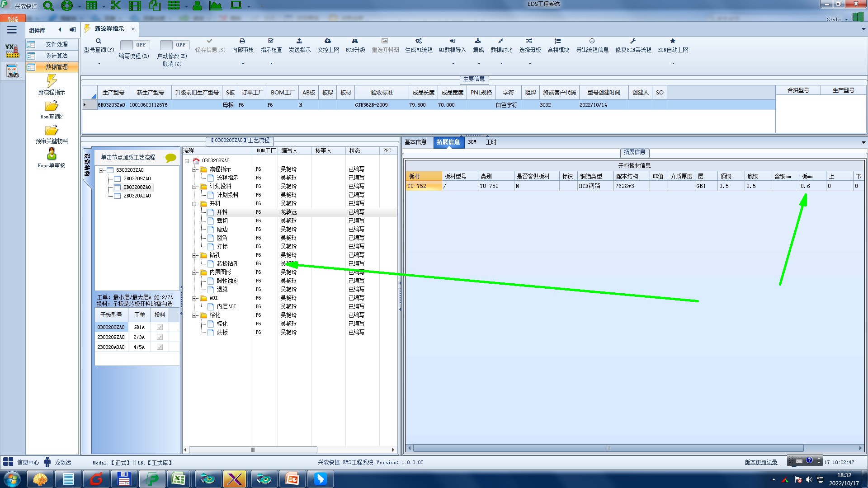Click the 文控上网 cloud upload icon
The image size is (868, 488).
click(x=328, y=41)
